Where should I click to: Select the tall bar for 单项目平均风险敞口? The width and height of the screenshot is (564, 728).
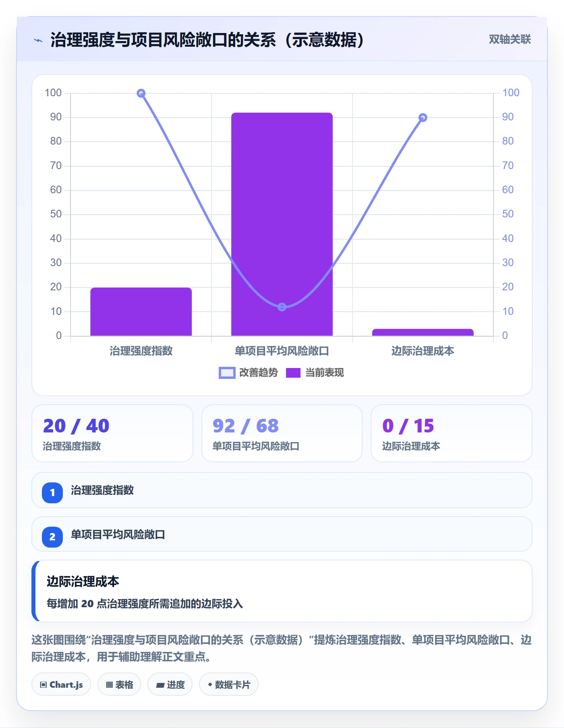click(x=282, y=224)
